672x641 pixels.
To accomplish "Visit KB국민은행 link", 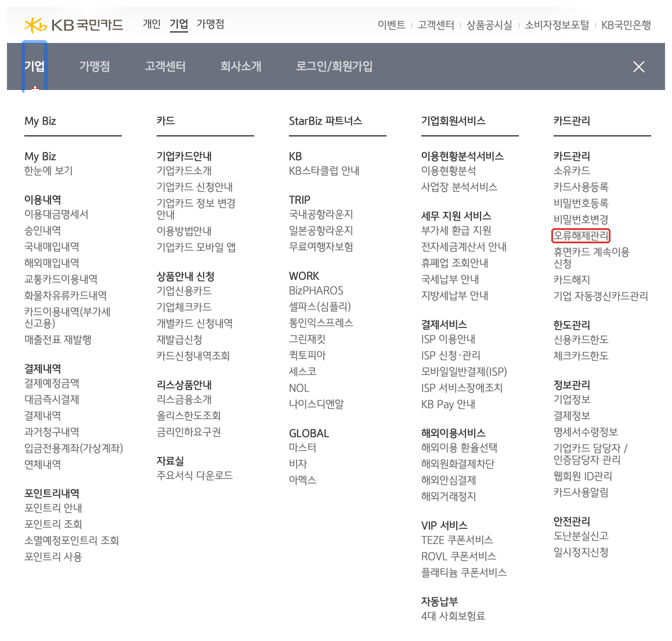I will point(626,26).
